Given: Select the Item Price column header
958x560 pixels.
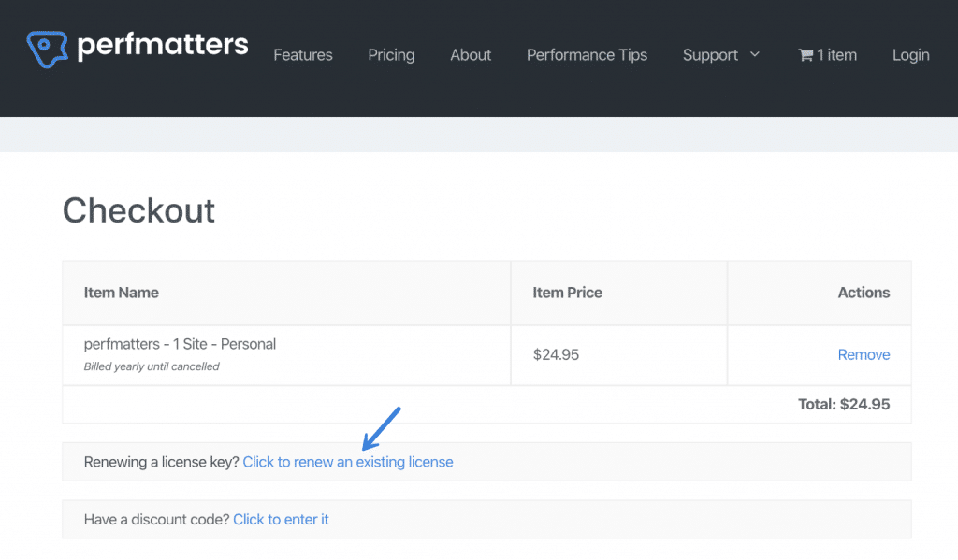Looking at the screenshot, I should [x=567, y=293].
